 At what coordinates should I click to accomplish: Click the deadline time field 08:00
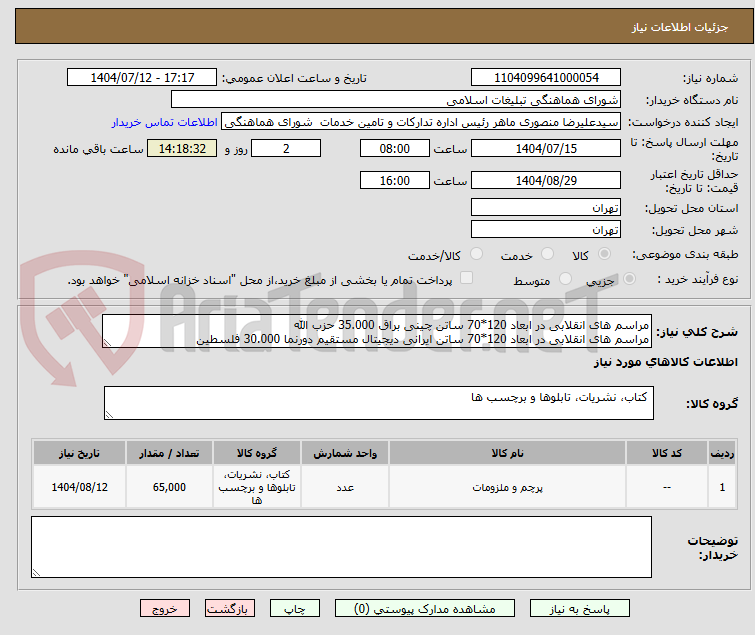pos(394,148)
